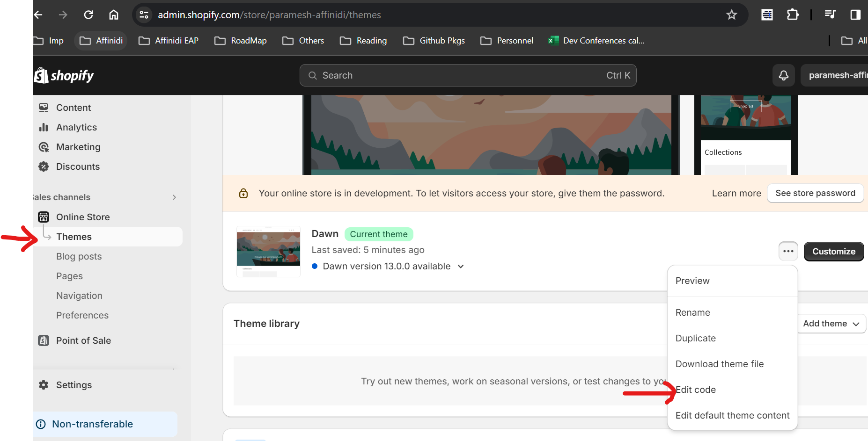Click the Current theme badge
This screenshot has width=868, height=441.
click(x=379, y=234)
